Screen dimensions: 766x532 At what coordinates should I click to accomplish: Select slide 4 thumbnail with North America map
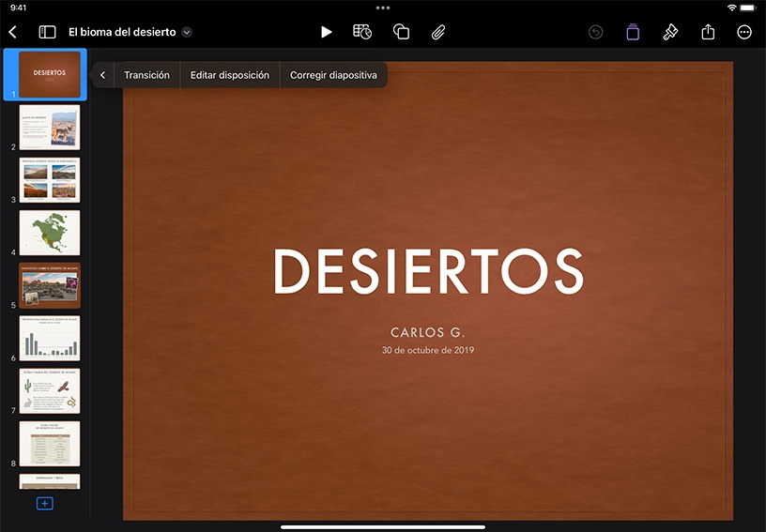50,233
